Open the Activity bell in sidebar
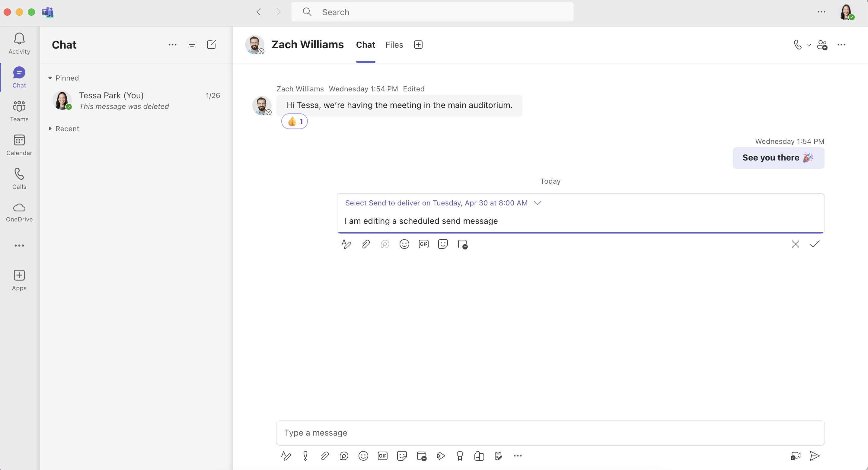Image resolution: width=868 pixels, height=470 pixels. click(x=19, y=43)
